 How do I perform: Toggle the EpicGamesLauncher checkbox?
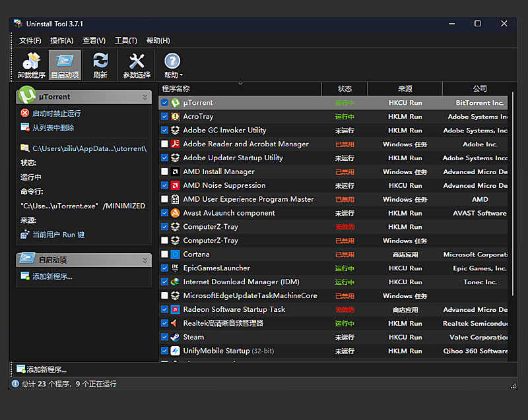point(165,268)
